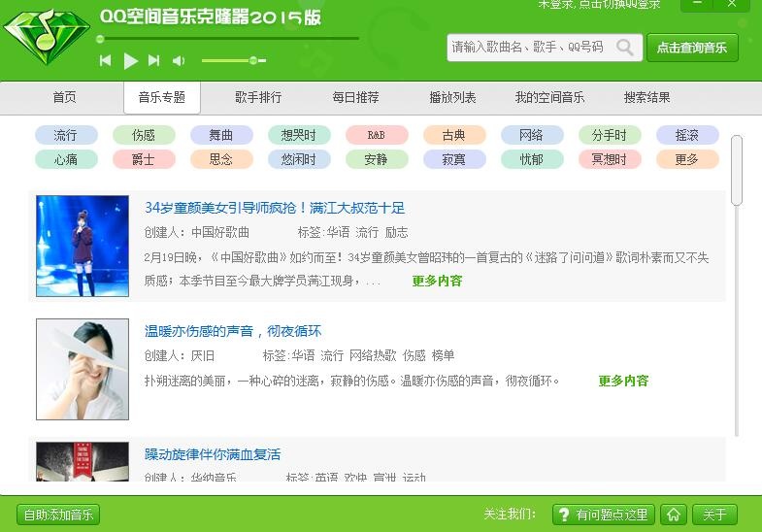The height and width of the screenshot is (532, 762).
Task: Select the 忧郁 mood tag
Action: [532, 159]
